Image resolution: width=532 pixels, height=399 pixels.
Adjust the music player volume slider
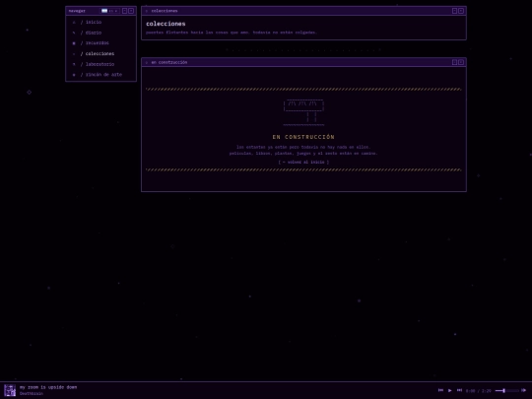507,391
